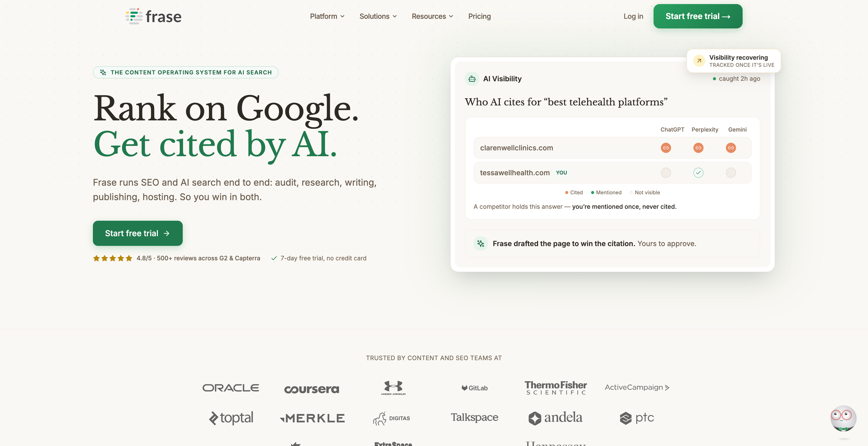The height and width of the screenshot is (446, 868).
Task: Click the 4.8/5 reviews across G2 & Capterra text
Action: [x=198, y=258]
